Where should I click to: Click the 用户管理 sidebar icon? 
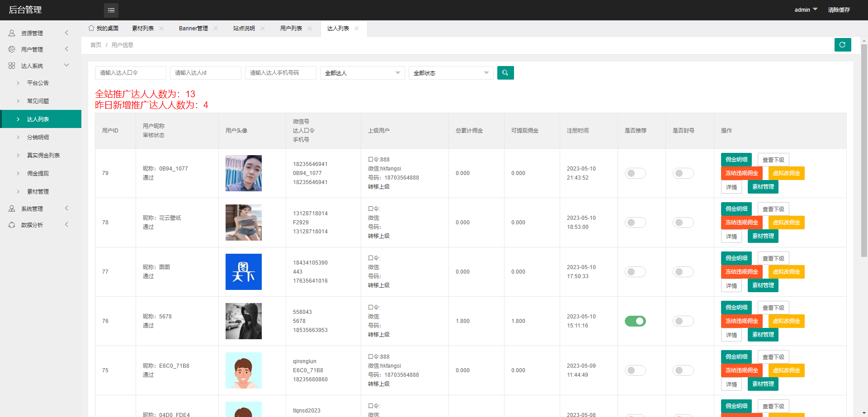(12, 49)
